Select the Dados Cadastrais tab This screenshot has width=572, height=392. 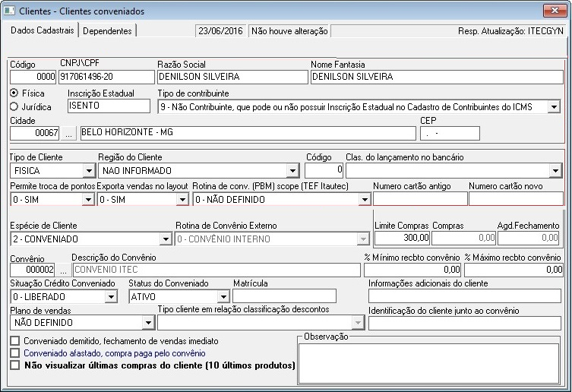coord(41,30)
